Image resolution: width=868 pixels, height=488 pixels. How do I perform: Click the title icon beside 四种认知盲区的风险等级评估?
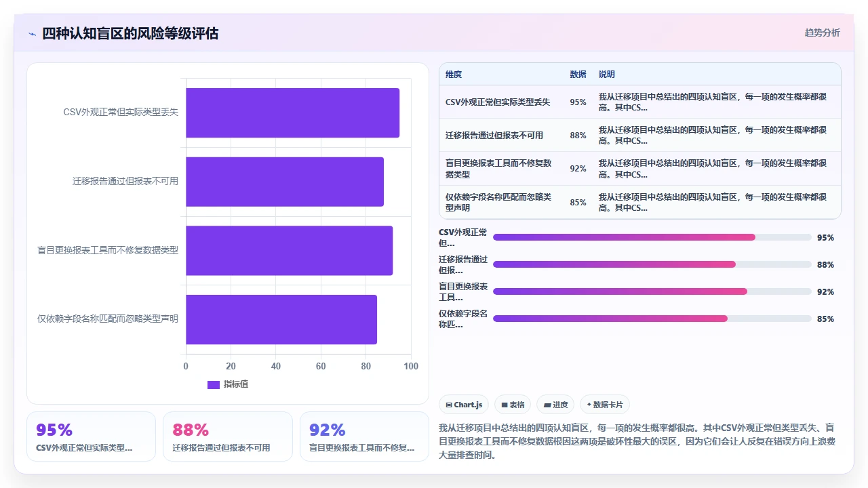pyautogui.click(x=33, y=34)
